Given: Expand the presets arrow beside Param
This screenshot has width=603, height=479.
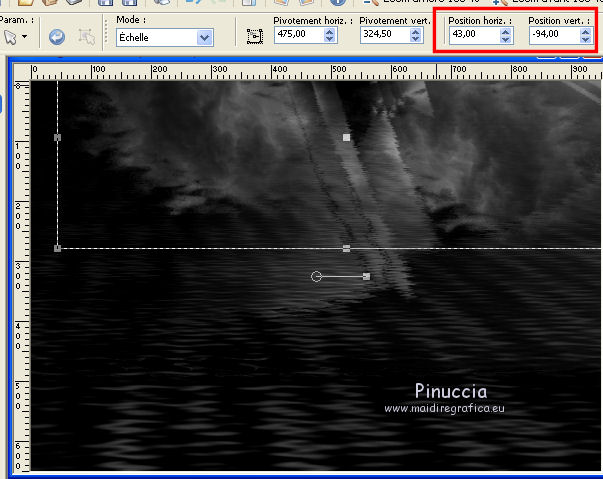Looking at the screenshot, I should point(25,37).
